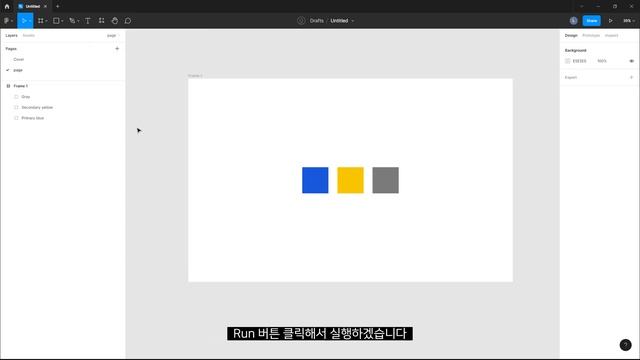Click the circular icon beside Drafts

[301, 20]
